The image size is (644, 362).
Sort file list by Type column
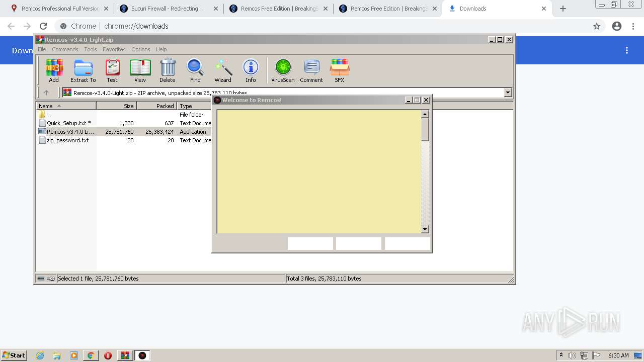point(194,106)
